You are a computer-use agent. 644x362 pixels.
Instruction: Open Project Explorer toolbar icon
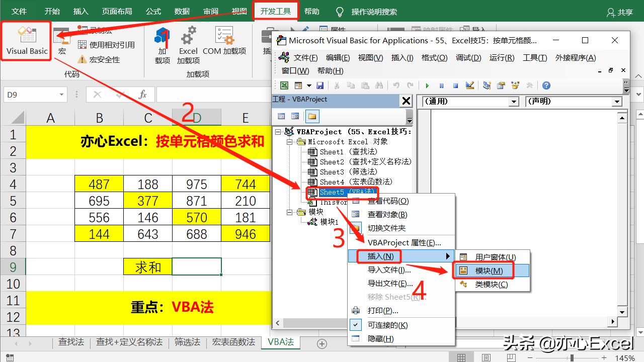coord(487,85)
